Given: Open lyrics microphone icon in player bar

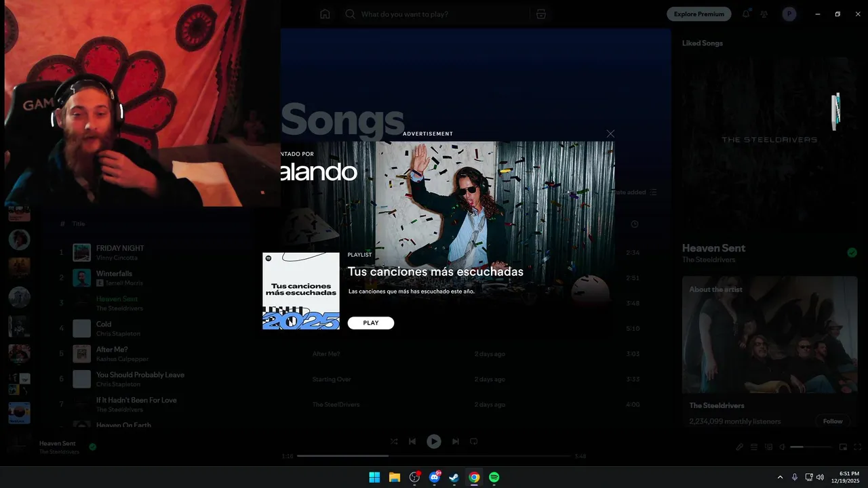Looking at the screenshot, I should click(740, 447).
